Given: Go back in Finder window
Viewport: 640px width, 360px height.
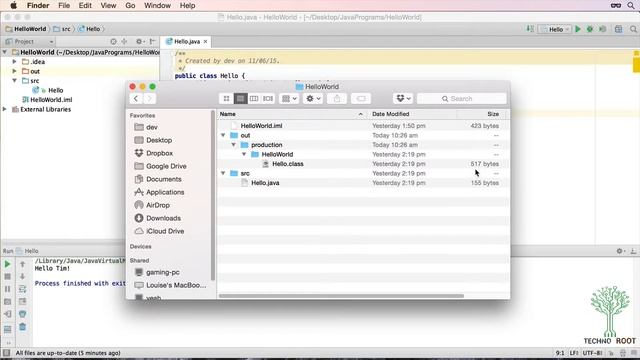Looking at the screenshot, I should [x=136, y=98].
